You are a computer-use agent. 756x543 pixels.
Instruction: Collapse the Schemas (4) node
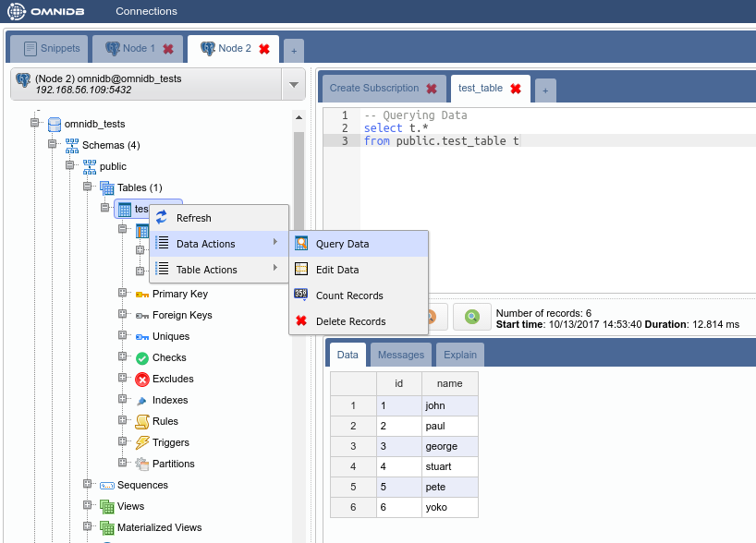[x=52, y=145]
